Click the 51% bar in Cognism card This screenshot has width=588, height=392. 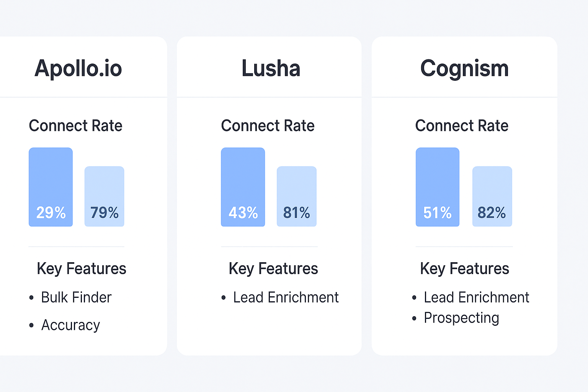click(x=438, y=187)
